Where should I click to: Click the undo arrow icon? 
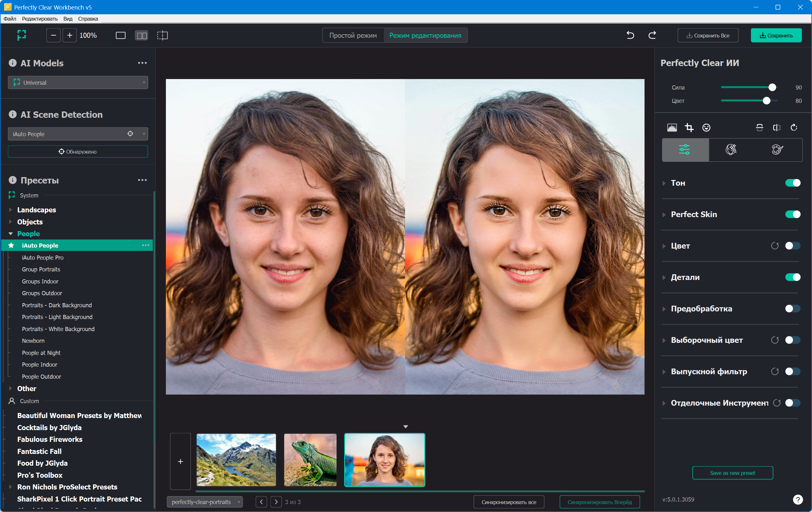tap(630, 35)
